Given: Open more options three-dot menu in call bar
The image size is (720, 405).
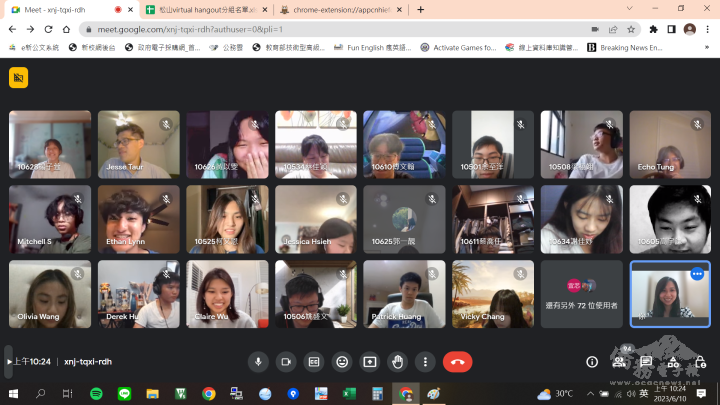Looking at the screenshot, I should [x=426, y=361].
